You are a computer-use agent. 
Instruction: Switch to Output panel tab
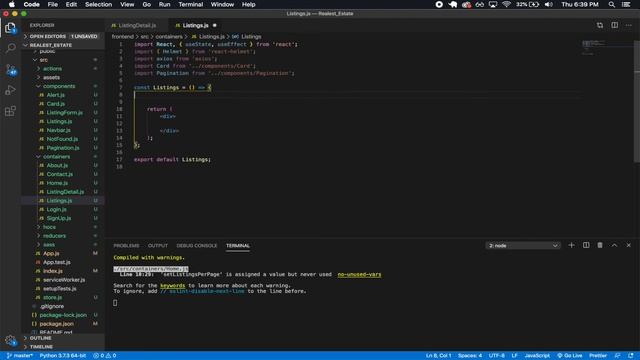[x=158, y=246]
